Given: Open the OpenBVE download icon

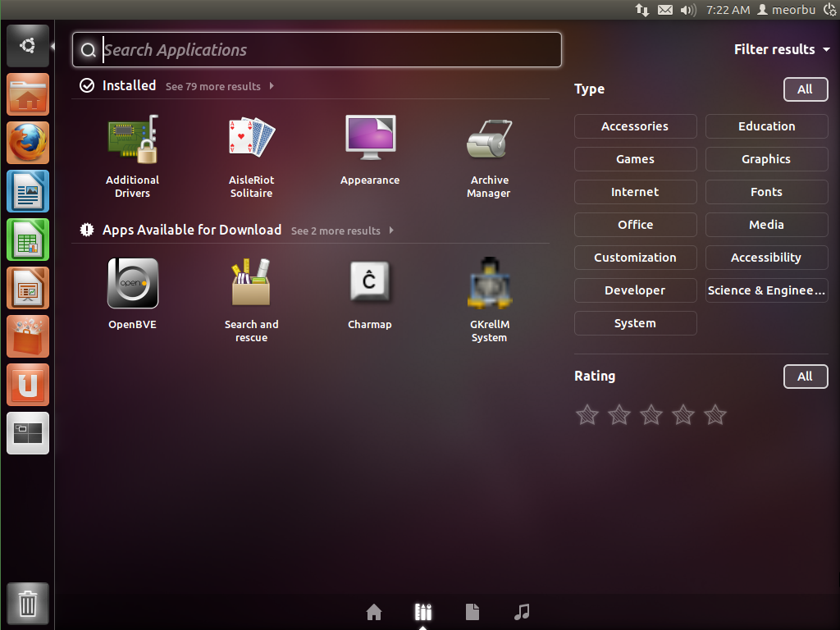Looking at the screenshot, I should point(132,283).
